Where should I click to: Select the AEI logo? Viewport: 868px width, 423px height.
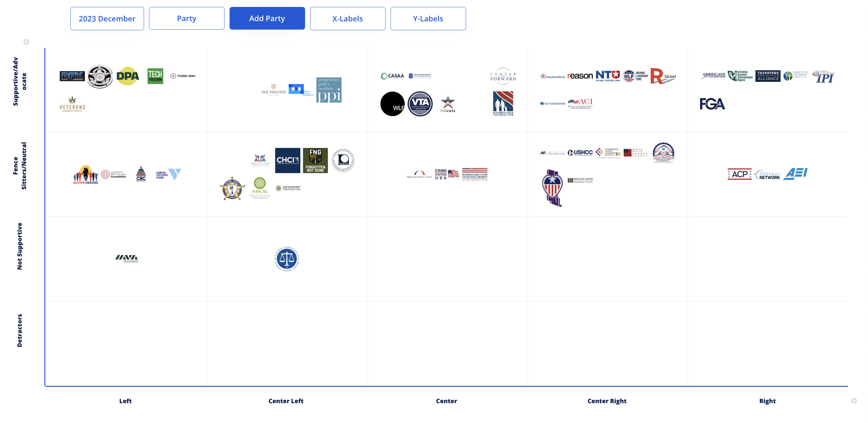[x=795, y=174]
